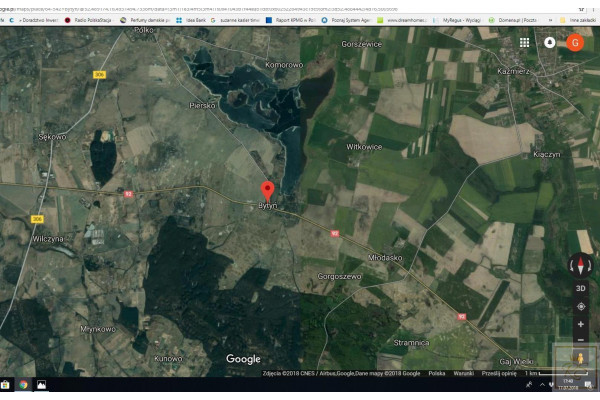Open Inne zakładki bookmarks folder
Viewport: 600px width, 400px height.
[x=578, y=20]
